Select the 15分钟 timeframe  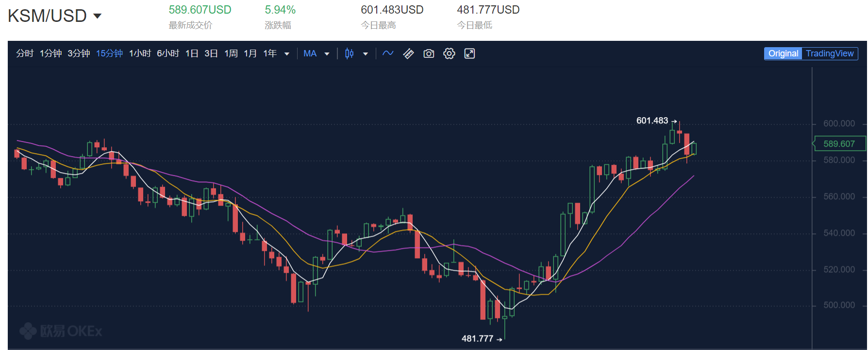tap(109, 53)
